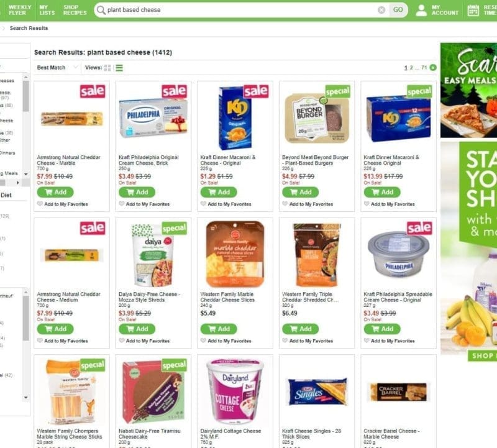
Task: Open the Weekly Flyer menu
Action: [20, 10]
